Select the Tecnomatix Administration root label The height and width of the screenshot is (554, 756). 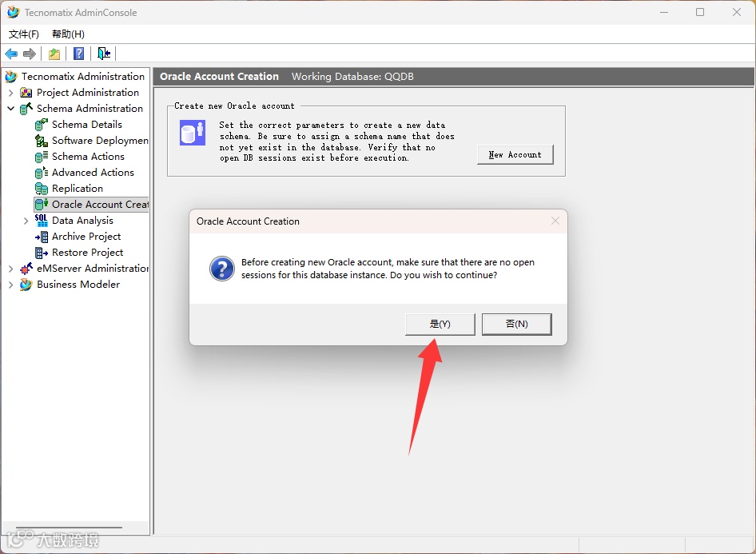83,76
